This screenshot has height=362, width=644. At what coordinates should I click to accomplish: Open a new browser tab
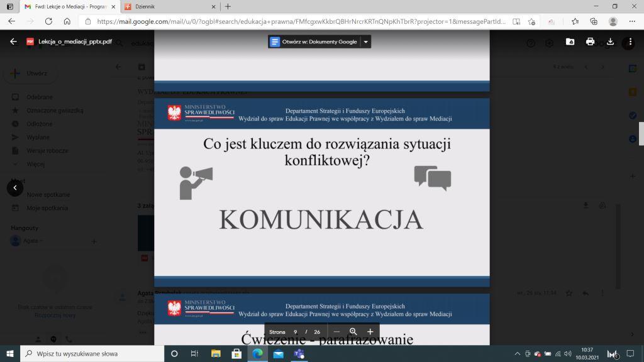[x=228, y=6]
